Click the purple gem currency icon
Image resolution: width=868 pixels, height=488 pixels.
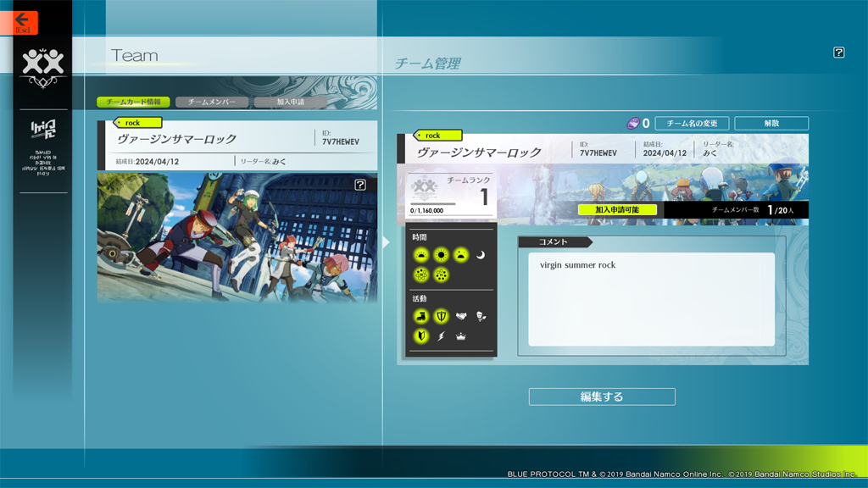tap(632, 124)
